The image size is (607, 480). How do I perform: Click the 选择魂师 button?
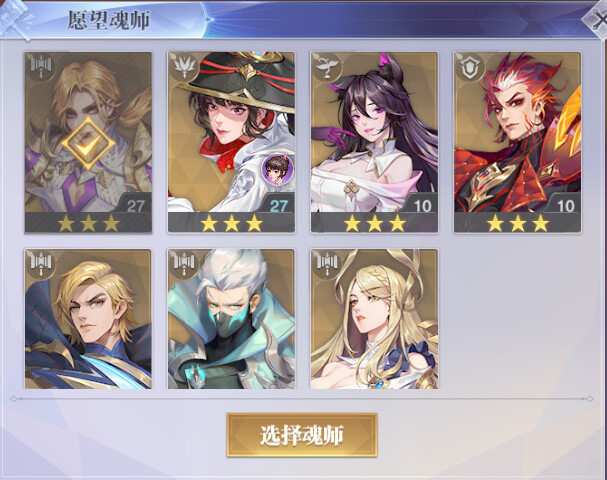pos(302,435)
